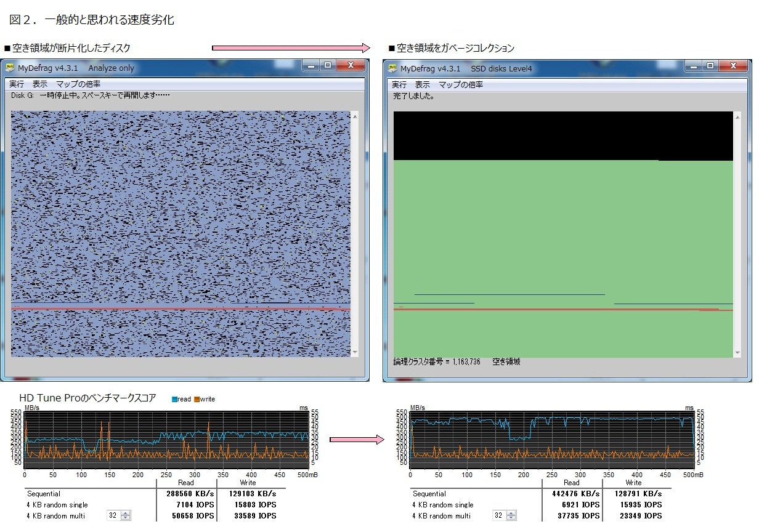Click scroll-up arrow of SSD disks Level4 map
The image size is (759, 532).
click(x=737, y=115)
